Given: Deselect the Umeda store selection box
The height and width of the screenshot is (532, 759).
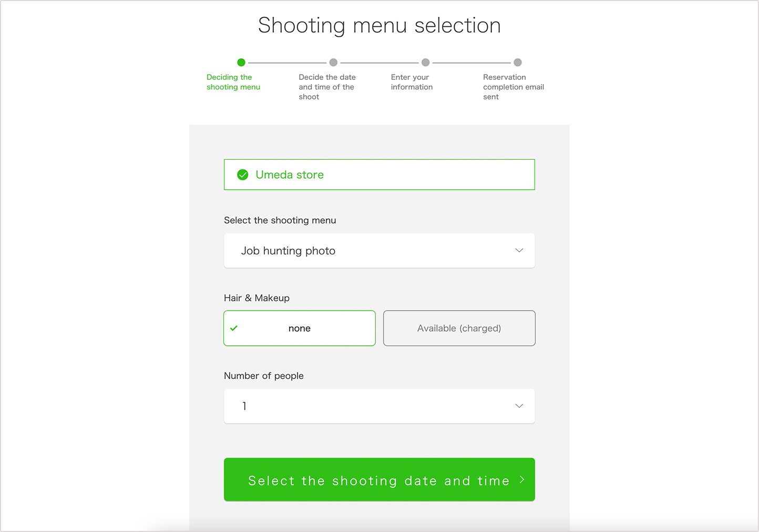Looking at the screenshot, I should pos(379,174).
